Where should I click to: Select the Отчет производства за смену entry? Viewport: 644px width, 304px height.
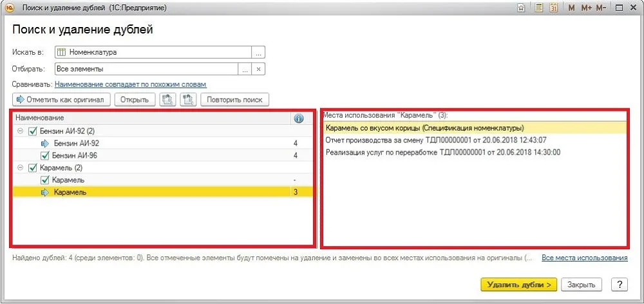[x=436, y=140]
